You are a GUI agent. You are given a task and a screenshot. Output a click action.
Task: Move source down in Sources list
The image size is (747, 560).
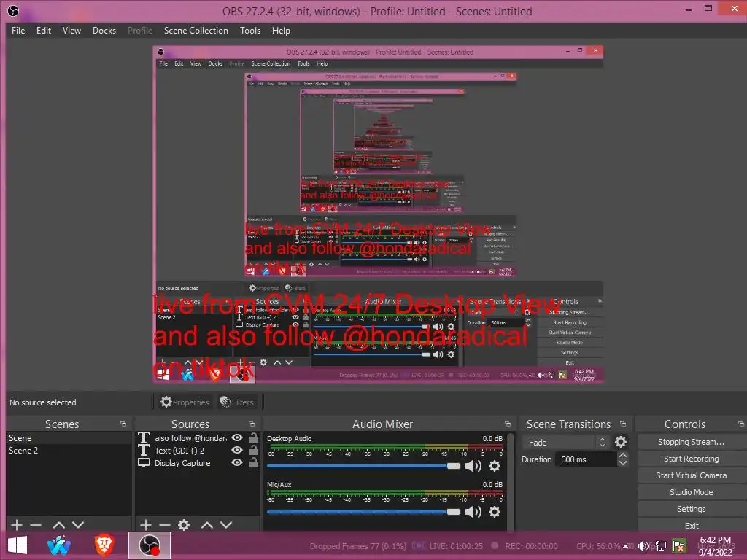226,525
